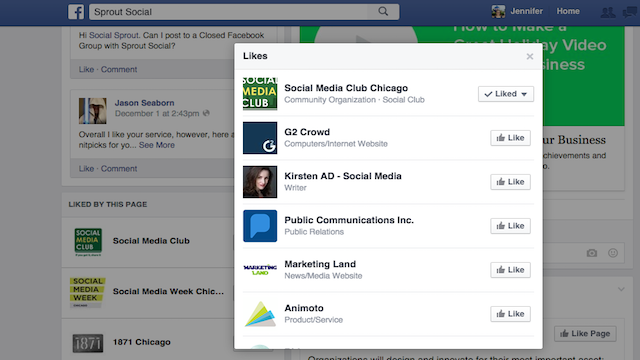Open the Liked dropdown for Social Media Club Chicago
The width and height of the screenshot is (640, 360).
click(506, 94)
